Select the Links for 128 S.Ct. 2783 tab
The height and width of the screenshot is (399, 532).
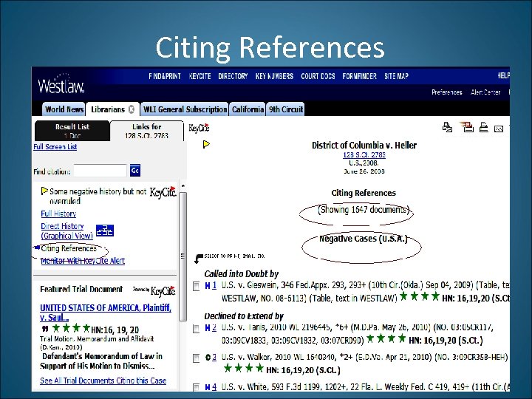point(146,131)
